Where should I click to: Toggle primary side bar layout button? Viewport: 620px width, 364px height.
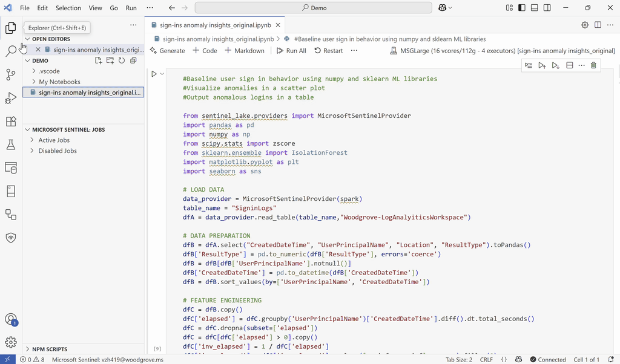(x=522, y=7)
